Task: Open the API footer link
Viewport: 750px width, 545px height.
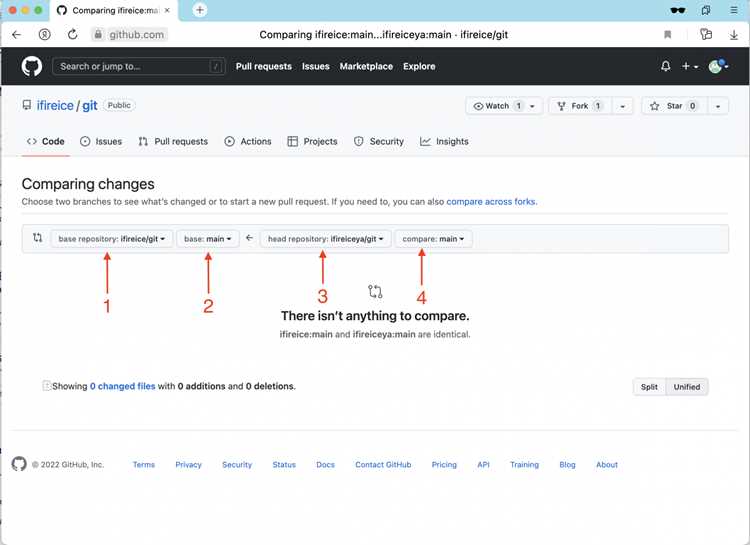Action: click(x=483, y=465)
